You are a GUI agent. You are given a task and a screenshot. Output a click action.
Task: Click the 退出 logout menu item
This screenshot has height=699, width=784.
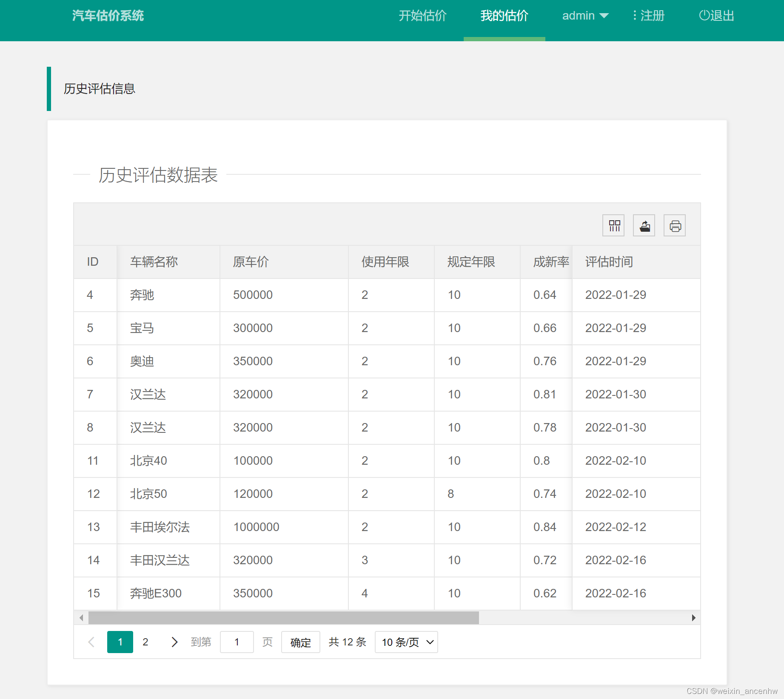point(717,16)
